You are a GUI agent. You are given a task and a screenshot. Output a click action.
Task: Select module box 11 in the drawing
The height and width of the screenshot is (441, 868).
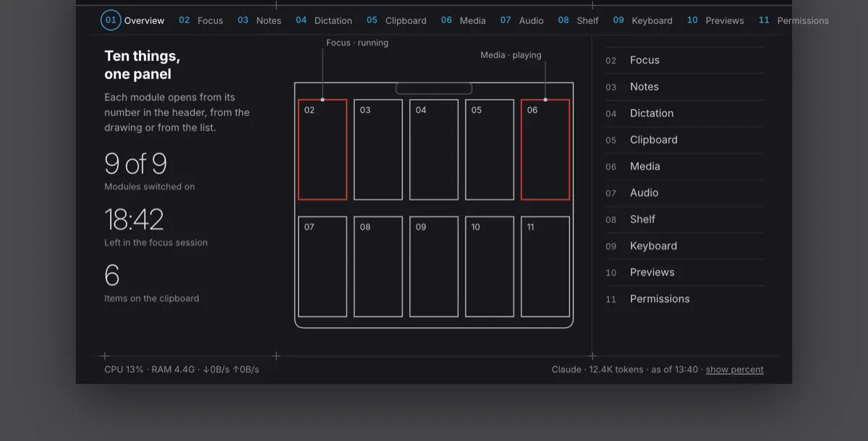[x=545, y=266]
